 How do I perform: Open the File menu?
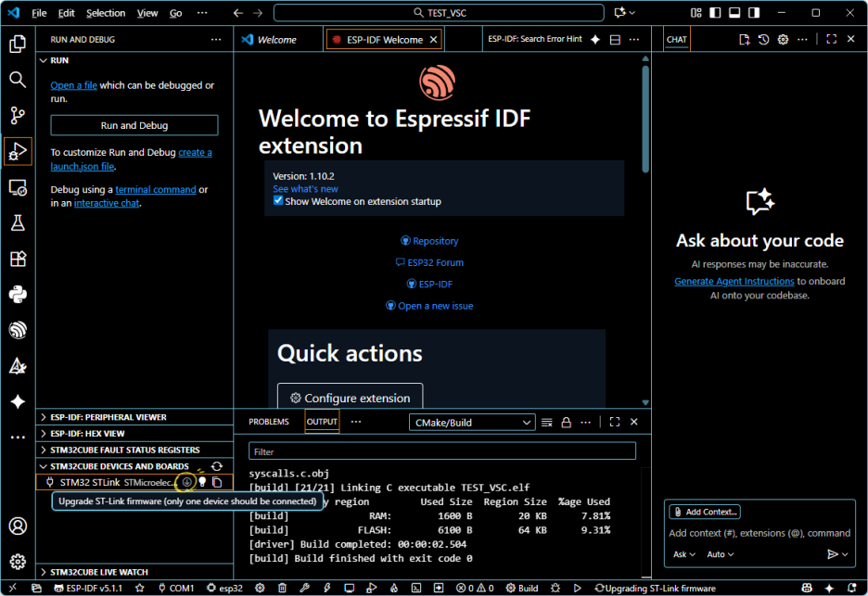coord(39,13)
